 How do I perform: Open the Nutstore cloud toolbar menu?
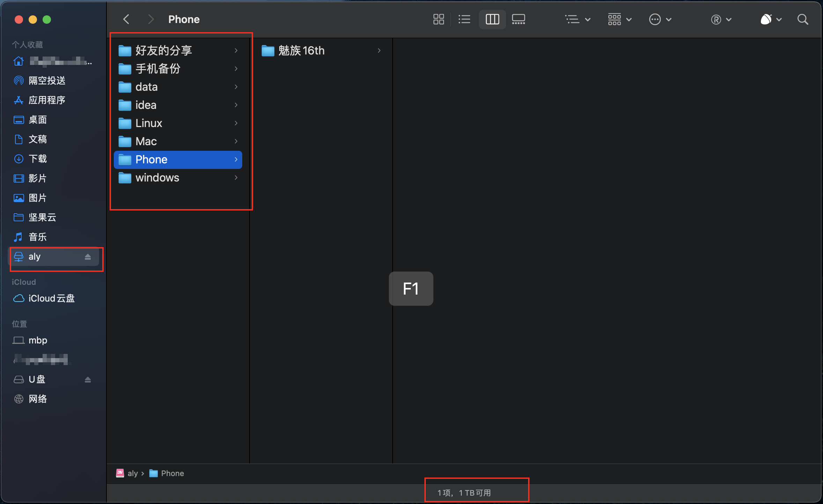coord(771,19)
